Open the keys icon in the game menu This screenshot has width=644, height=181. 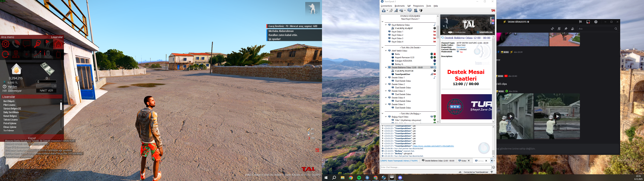tap(37, 44)
